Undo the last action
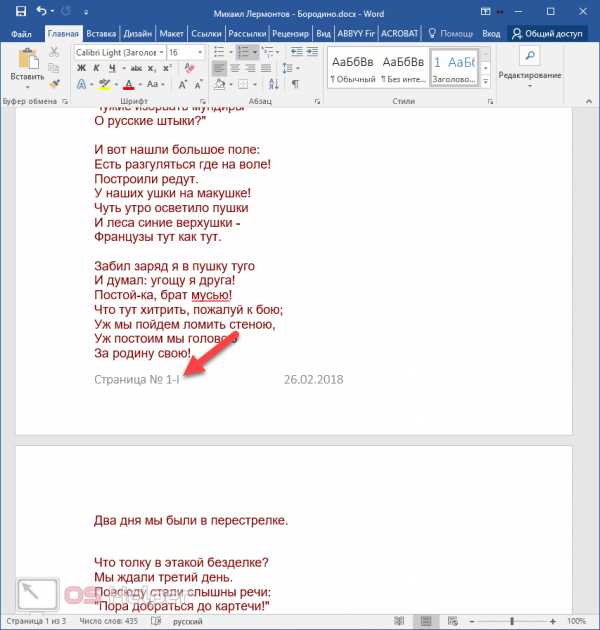The width and height of the screenshot is (600, 630). pos(41,11)
